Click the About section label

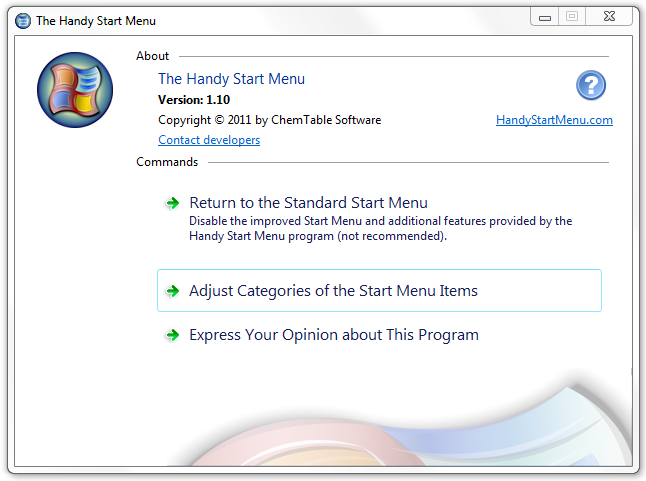[x=152, y=56]
